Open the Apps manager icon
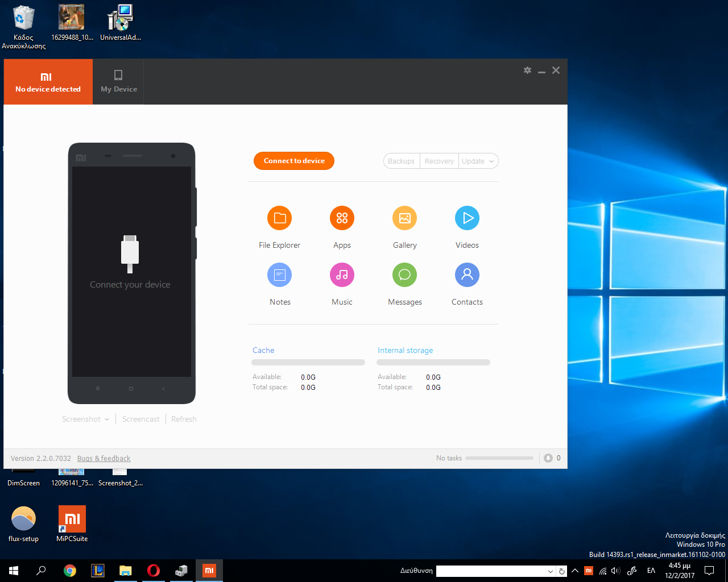Viewport: 728px width, 582px height. point(342,218)
